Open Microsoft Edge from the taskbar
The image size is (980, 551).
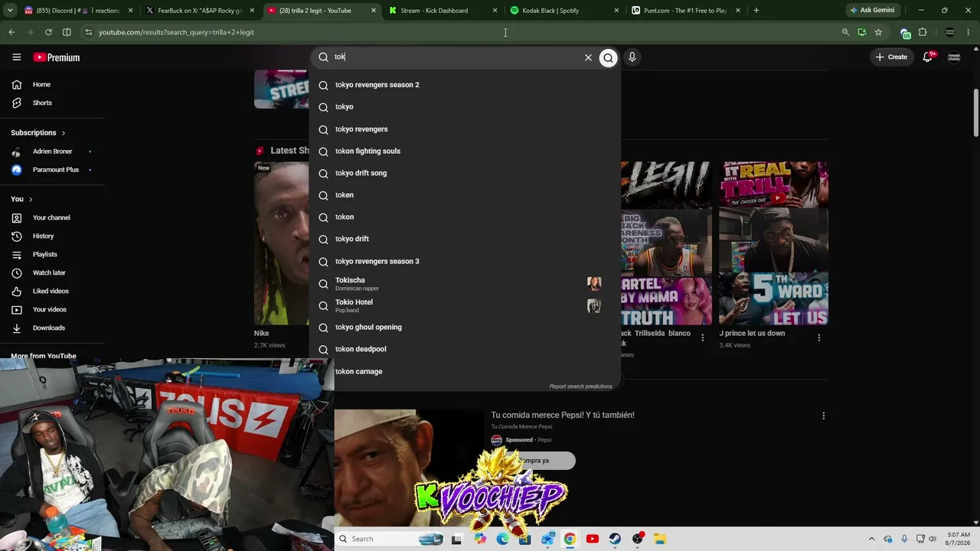502,539
